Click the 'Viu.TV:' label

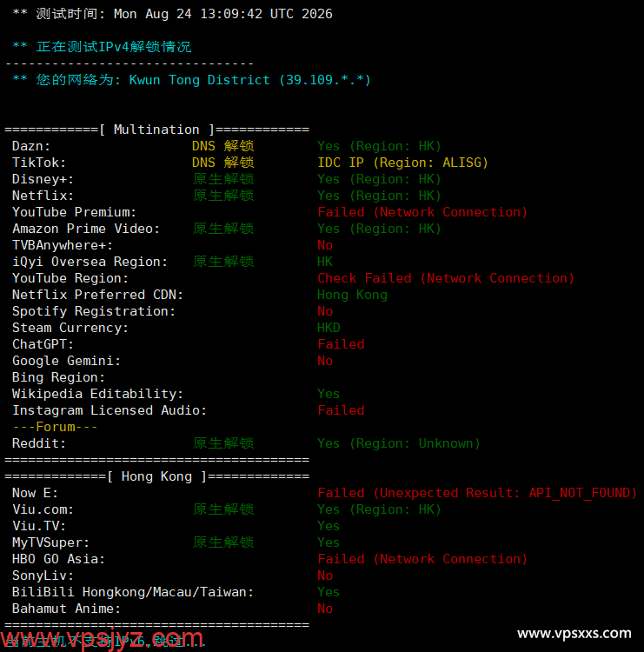click(39, 527)
